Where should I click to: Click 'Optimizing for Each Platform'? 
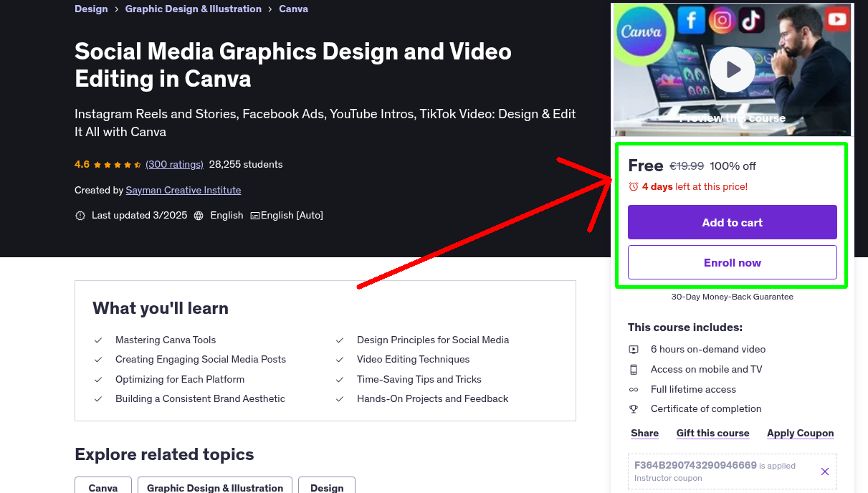point(180,379)
